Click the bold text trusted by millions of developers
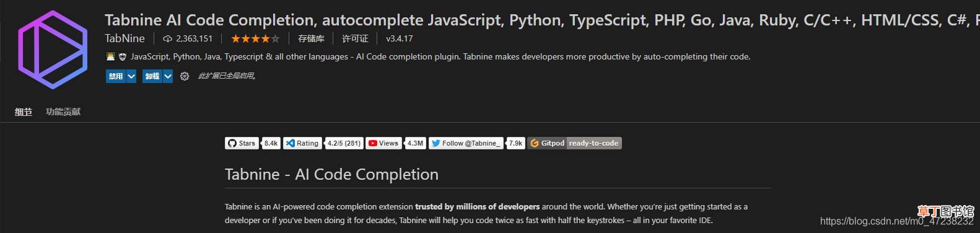The height and width of the screenshot is (233, 980). pos(477,206)
